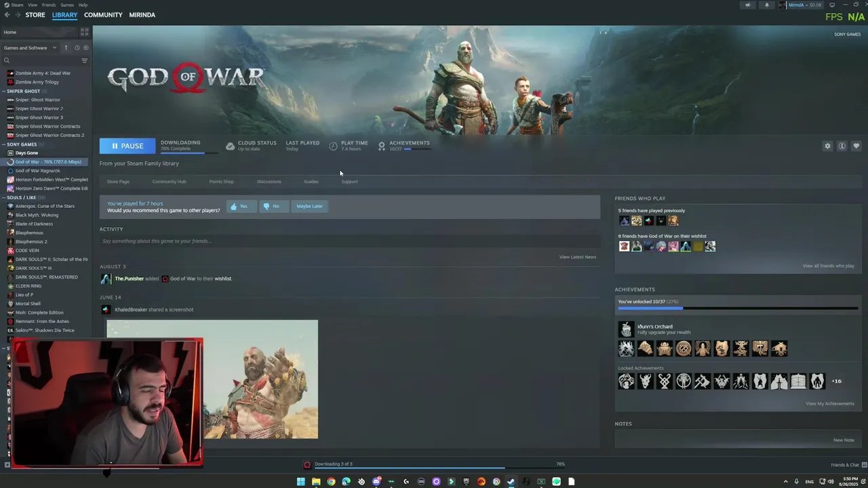The width and height of the screenshot is (868, 488).
Task: Select Elden Ring in library list
Action: point(28,286)
